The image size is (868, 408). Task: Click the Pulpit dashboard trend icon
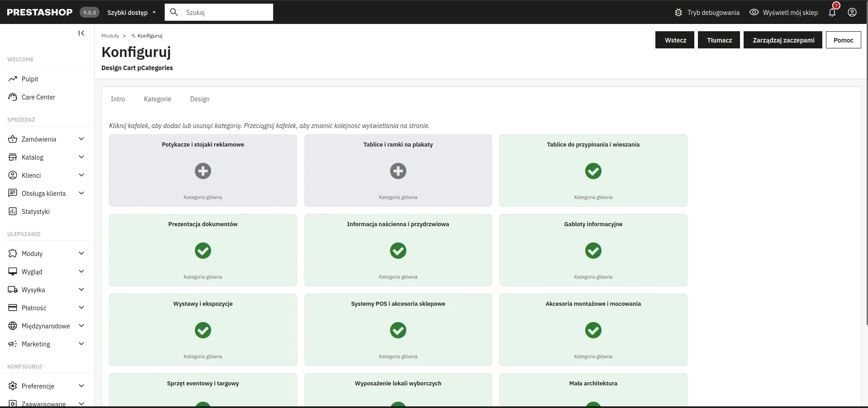click(x=13, y=79)
